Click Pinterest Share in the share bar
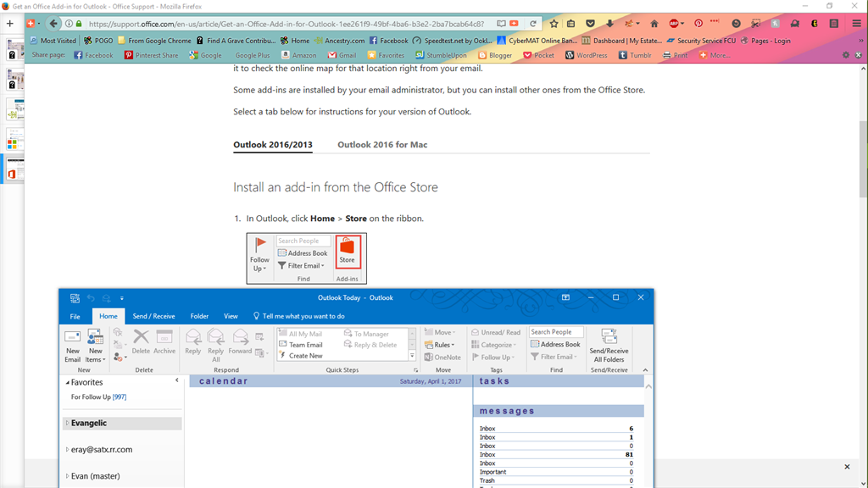Viewport: 868px width, 488px height. point(151,55)
